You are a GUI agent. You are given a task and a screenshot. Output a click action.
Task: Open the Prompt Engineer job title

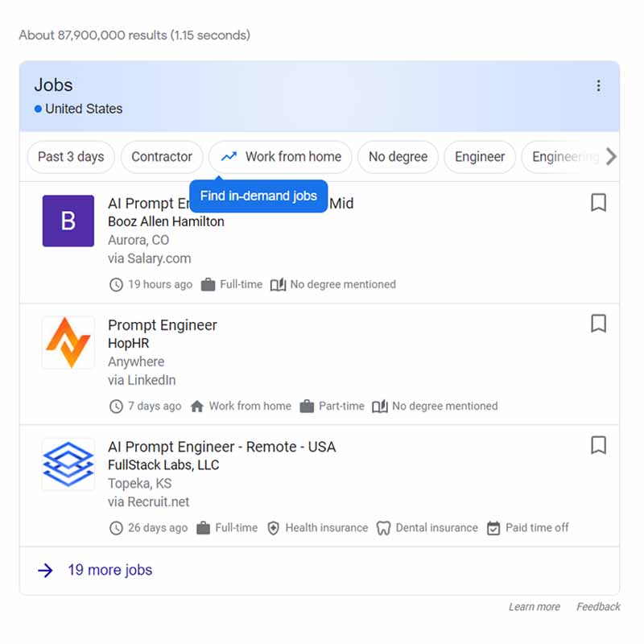pos(163,325)
